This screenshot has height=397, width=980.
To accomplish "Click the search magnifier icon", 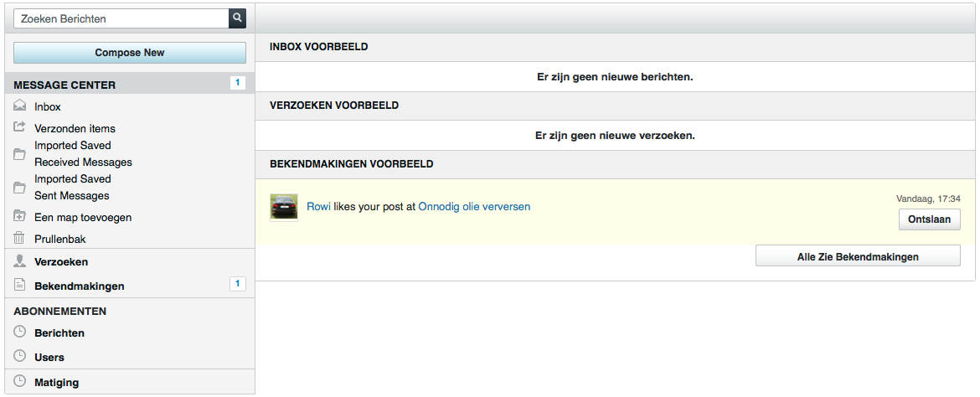I will [237, 18].
